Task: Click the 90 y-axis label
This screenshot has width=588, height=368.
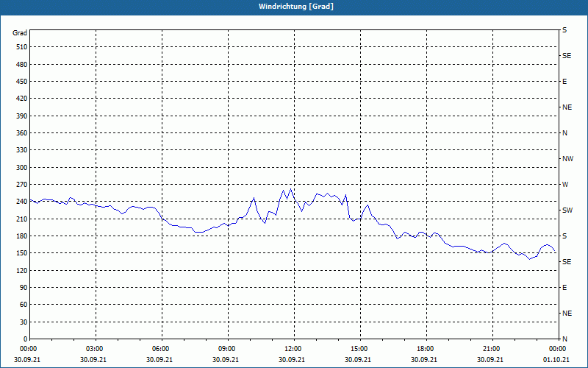Action: pyautogui.click(x=24, y=288)
